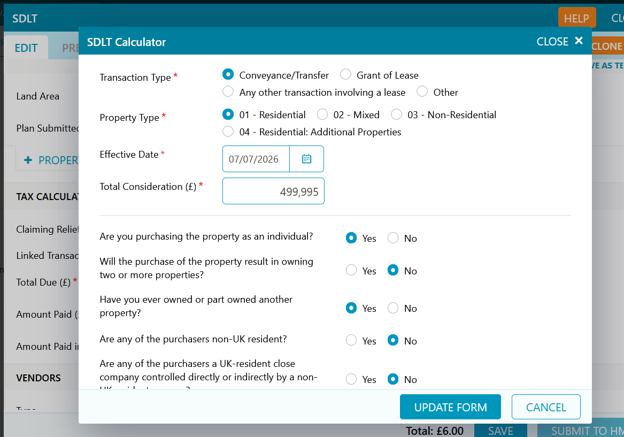Open the HELP button in header
The width and height of the screenshot is (624, 437).
577,18
